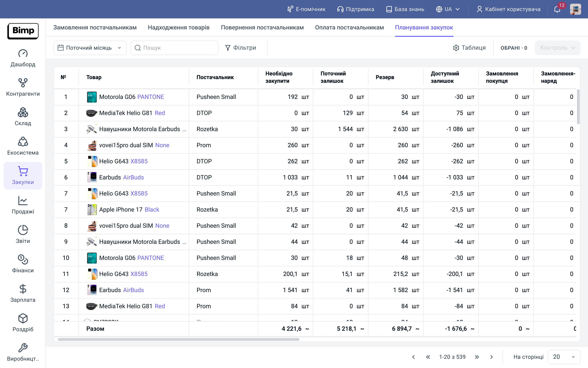Go to the Фінанси section
Screen dimensions: 588x368
[x=23, y=264]
